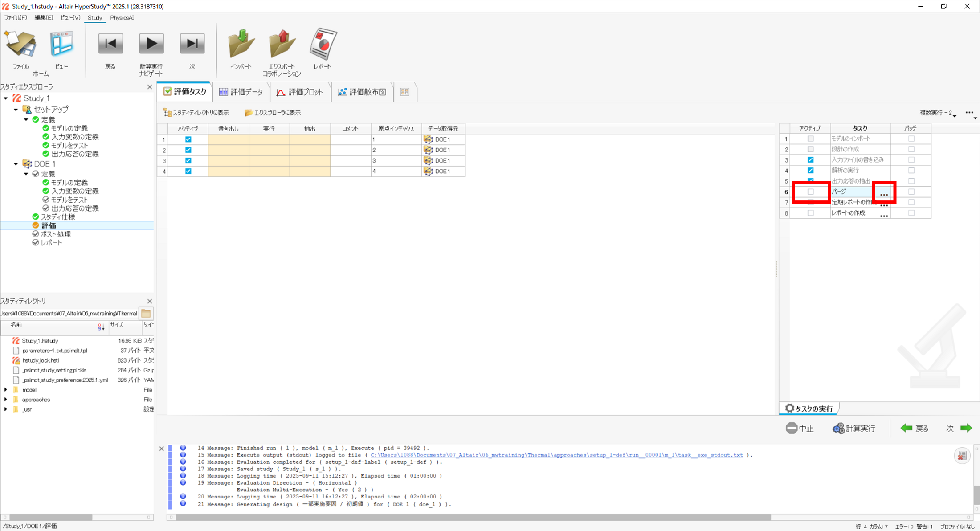Open the PhysicsAI menu
980x531 pixels.
[x=122, y=18]
